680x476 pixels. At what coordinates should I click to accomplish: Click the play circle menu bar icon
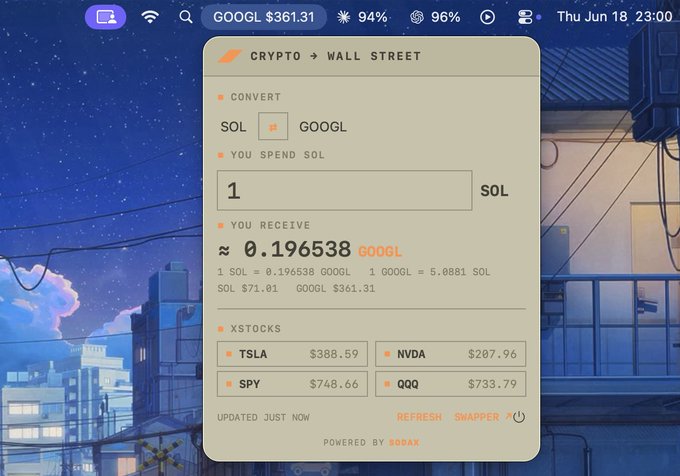click(x=487, y=17)
